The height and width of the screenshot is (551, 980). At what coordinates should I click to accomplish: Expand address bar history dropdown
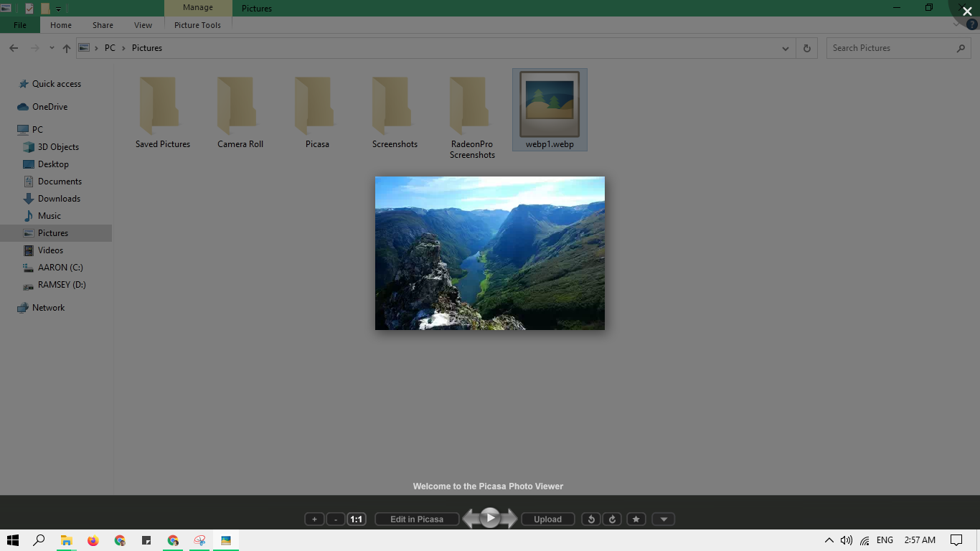[786, 48]
